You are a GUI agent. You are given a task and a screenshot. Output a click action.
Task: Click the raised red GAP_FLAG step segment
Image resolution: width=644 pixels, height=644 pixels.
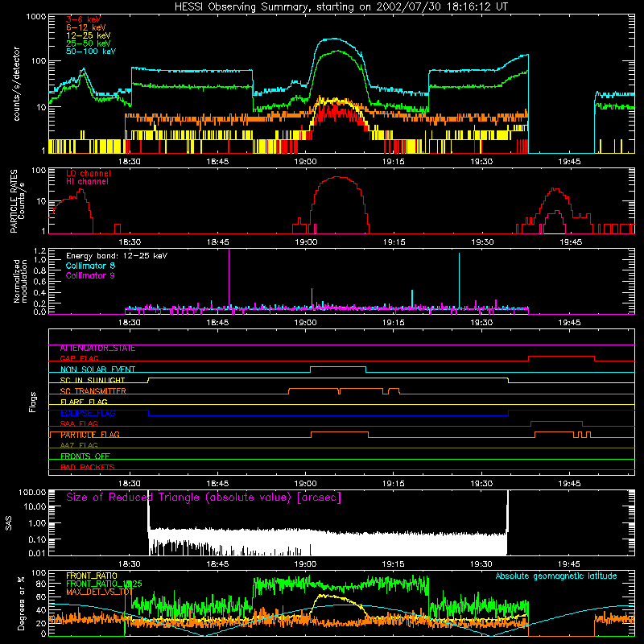(x=561, y=357)
